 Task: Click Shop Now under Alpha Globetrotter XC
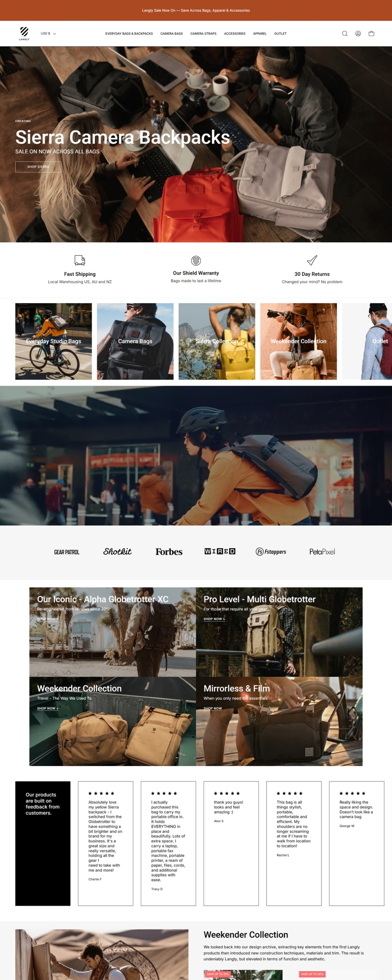(47, 619)
